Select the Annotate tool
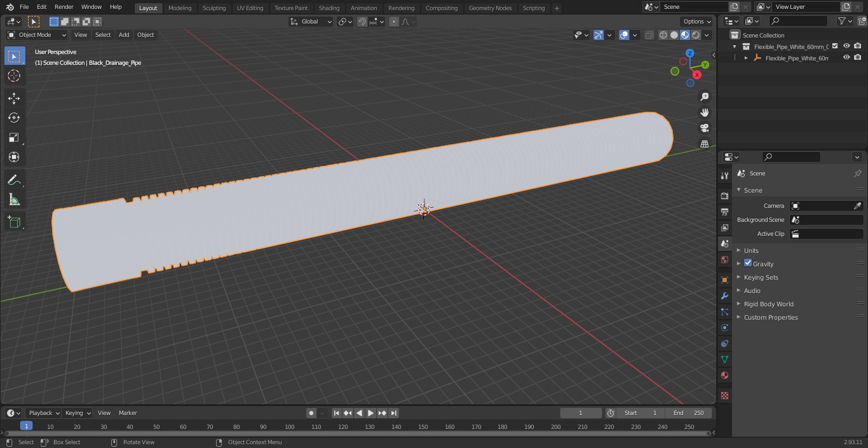The width and height of the screenshot is (868, 448). 14,180
